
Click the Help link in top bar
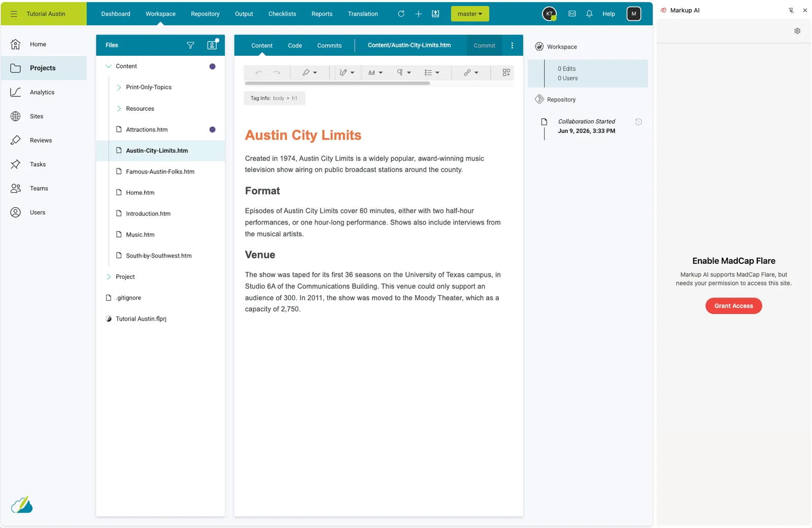coord(608,14)
